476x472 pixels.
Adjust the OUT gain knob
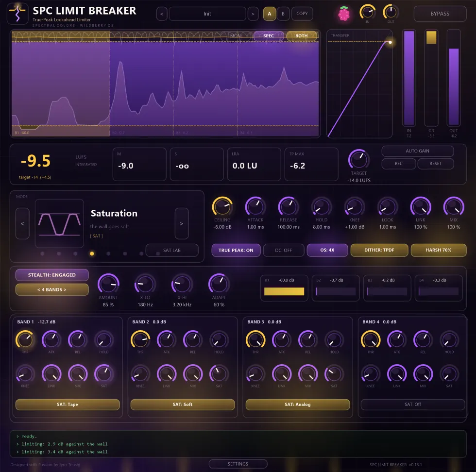[391, 12]
